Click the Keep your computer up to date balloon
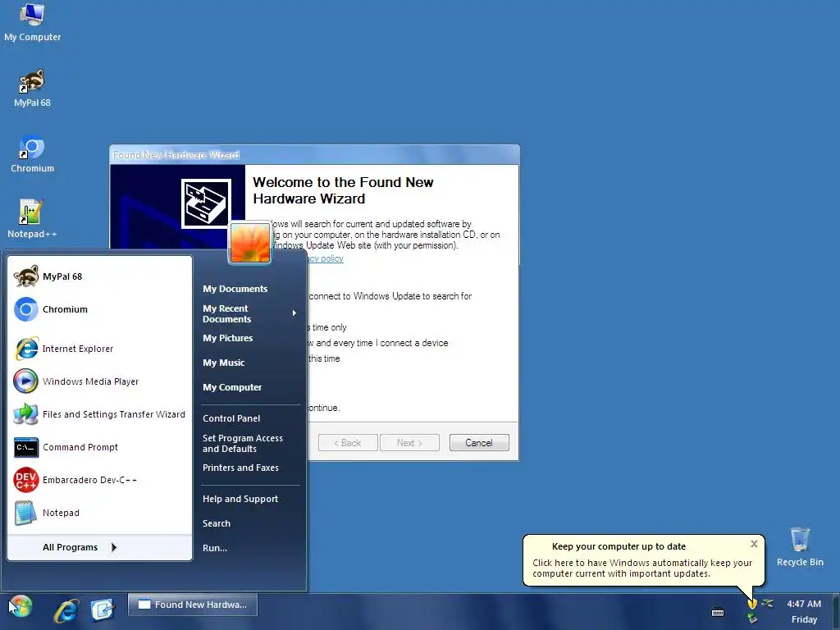This screenshot has width=840, height=630. point(643,559)
